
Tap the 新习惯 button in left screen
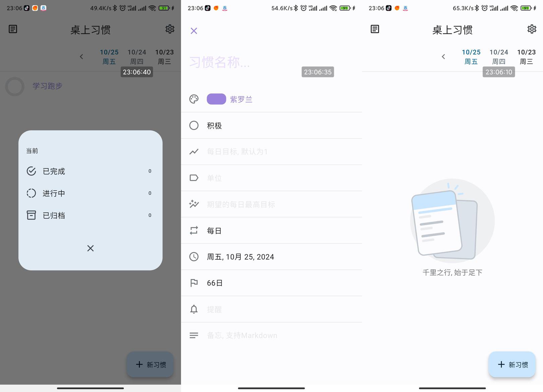click(x=150, y=365)
